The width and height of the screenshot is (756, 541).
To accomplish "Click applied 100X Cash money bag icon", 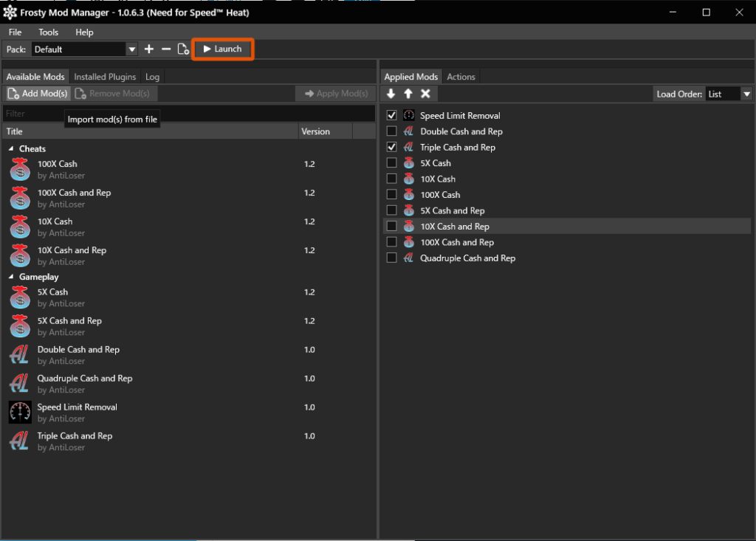I will click(409, 195).
